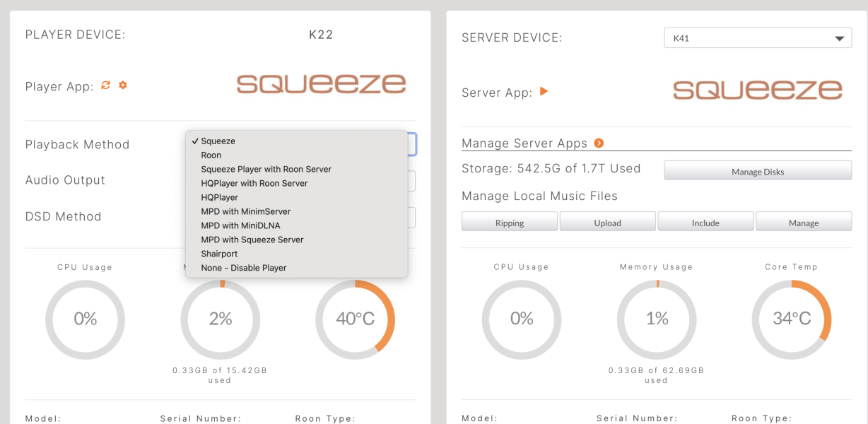This screenshot has width=868, height=424.
Task: Choose None - Disable Player
Action: coord(243,268)
